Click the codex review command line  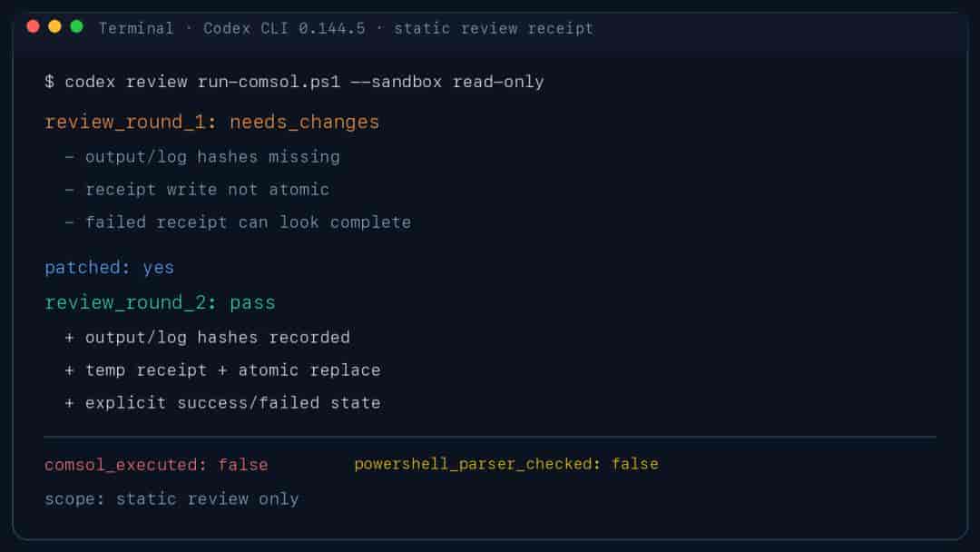pyautogui.click(x=294, y=82)
